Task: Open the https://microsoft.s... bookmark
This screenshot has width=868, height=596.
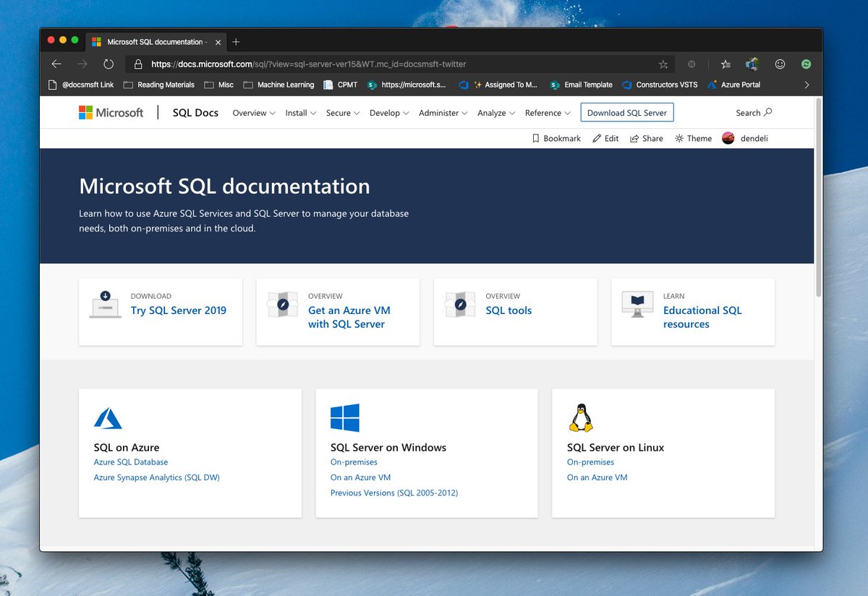Action: click(x=407, y=85)
